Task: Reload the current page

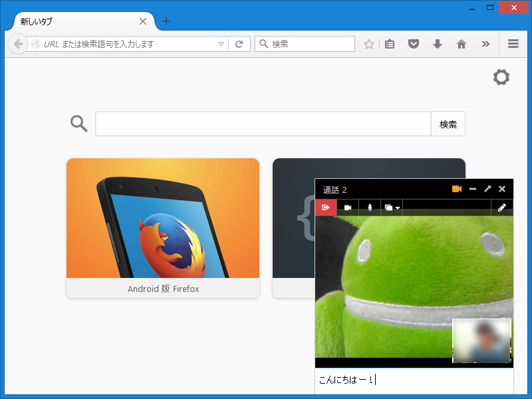Action: [239, 44]
